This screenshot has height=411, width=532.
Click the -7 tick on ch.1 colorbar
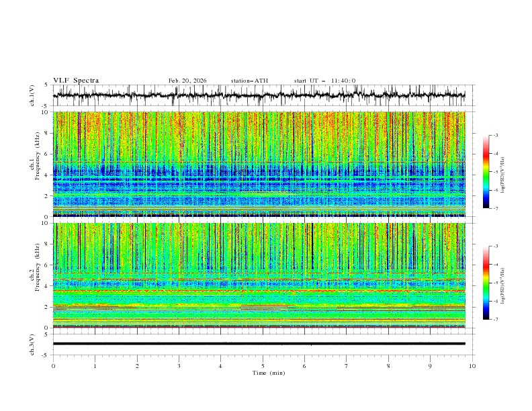495,208
